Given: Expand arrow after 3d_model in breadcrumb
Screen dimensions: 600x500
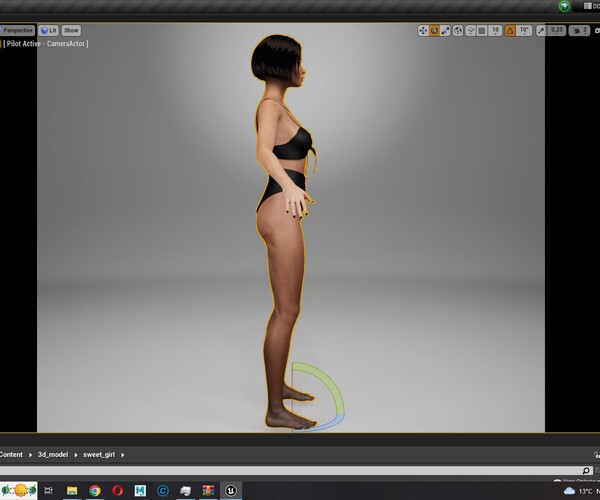Looking at the screenshot, I should [76, 455].
